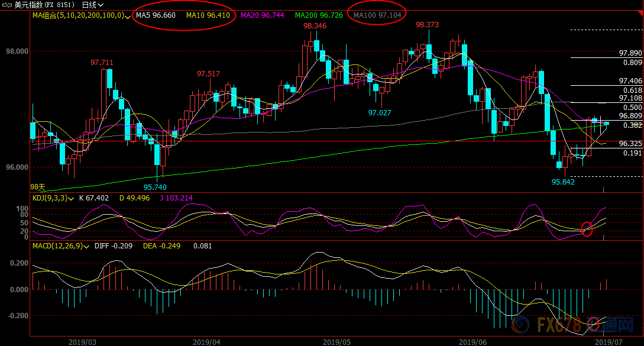Screen dimensions: 644x346
Task: Open the 日线 timeframe dropdown
Action: click(92, 5)
